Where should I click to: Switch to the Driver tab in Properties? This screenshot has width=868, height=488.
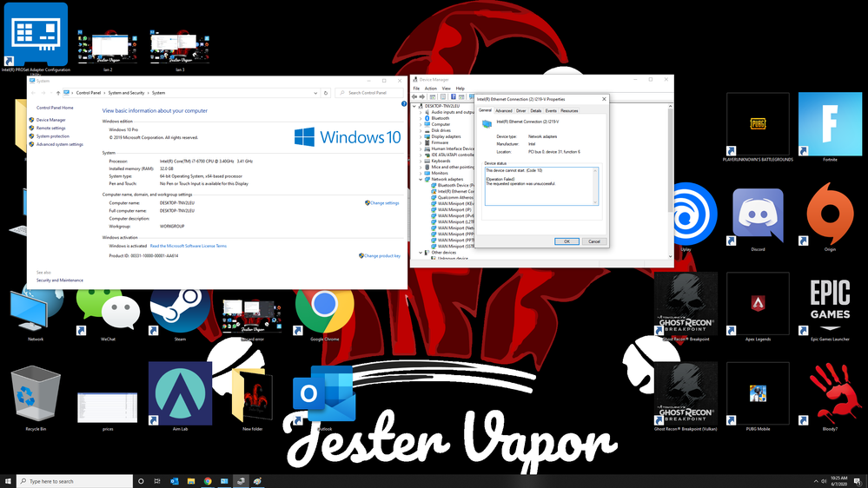[x=521, y=110]
